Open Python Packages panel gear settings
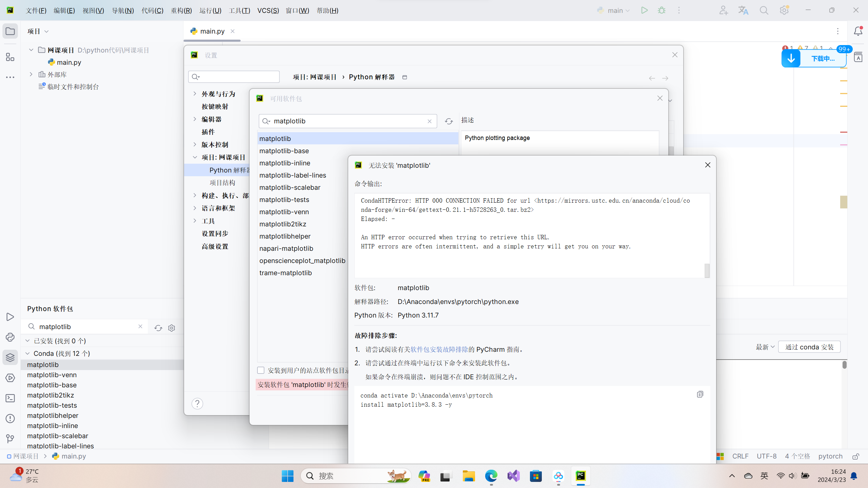The image size is (868, 488). 172,328
